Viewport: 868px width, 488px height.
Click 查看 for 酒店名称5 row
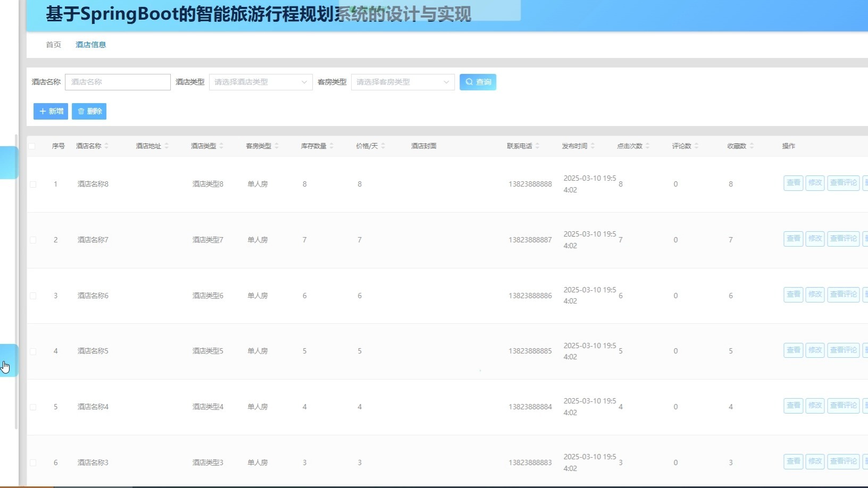point(794,350)
